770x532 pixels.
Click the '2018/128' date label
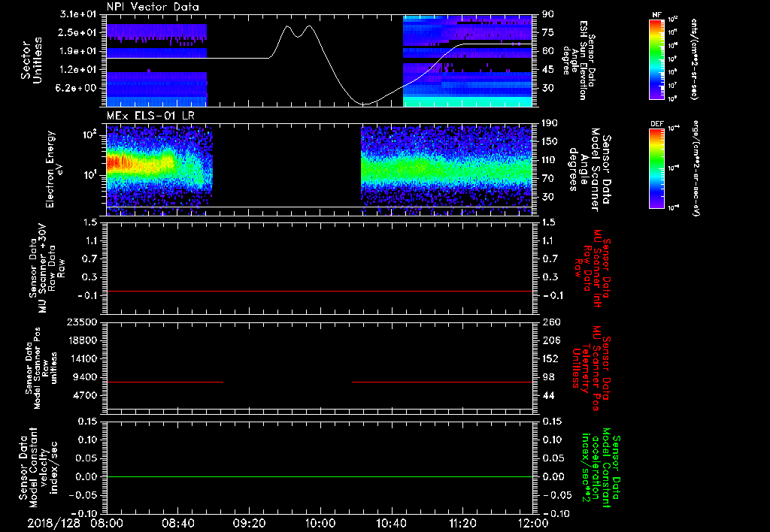(53, 523)
